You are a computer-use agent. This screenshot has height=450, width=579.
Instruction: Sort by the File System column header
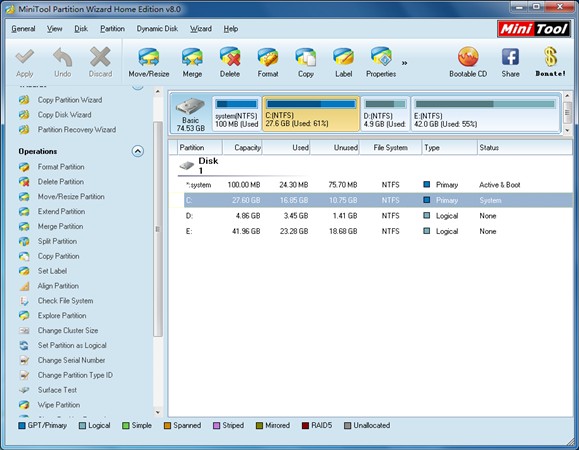click(390, 148)
